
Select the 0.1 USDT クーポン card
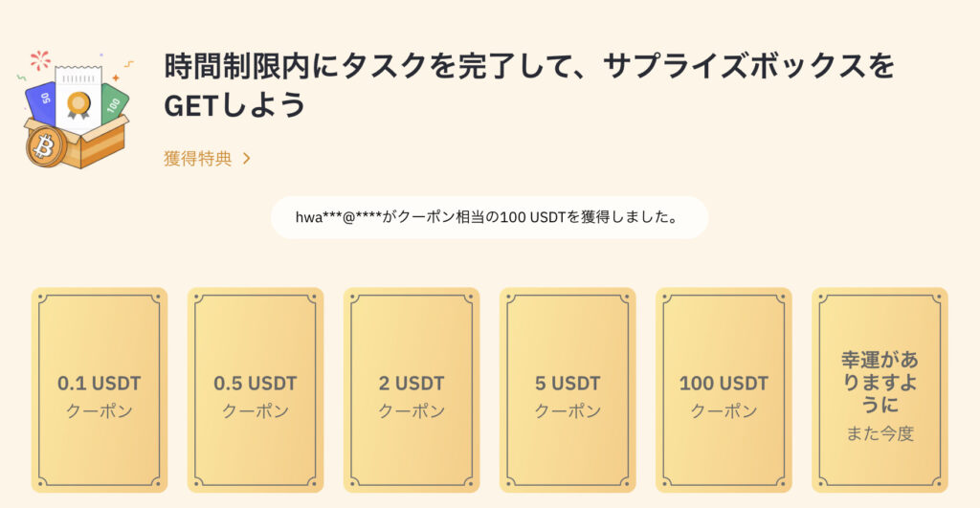100,390
